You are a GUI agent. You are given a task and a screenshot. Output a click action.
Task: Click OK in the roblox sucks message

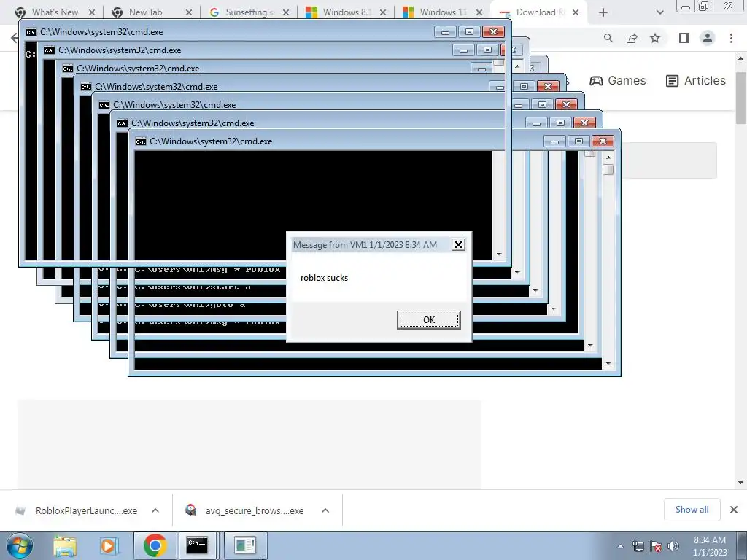tap(428, 320)
